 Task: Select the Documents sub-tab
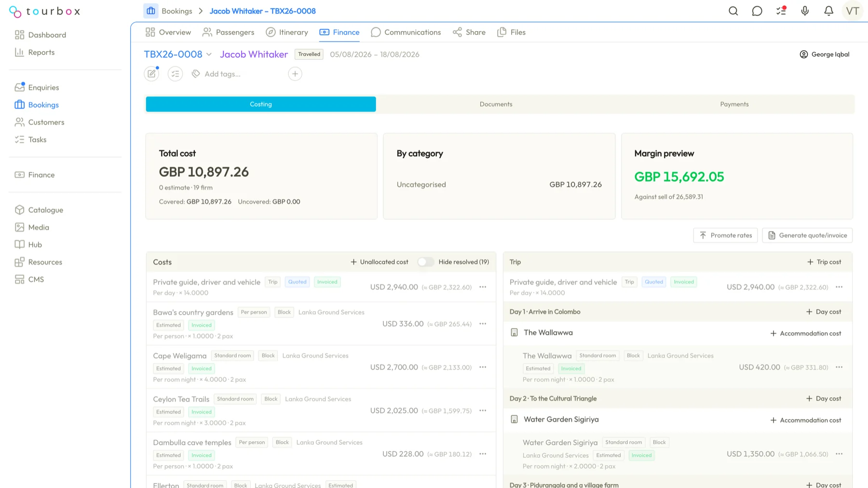(x=496, y=104)
